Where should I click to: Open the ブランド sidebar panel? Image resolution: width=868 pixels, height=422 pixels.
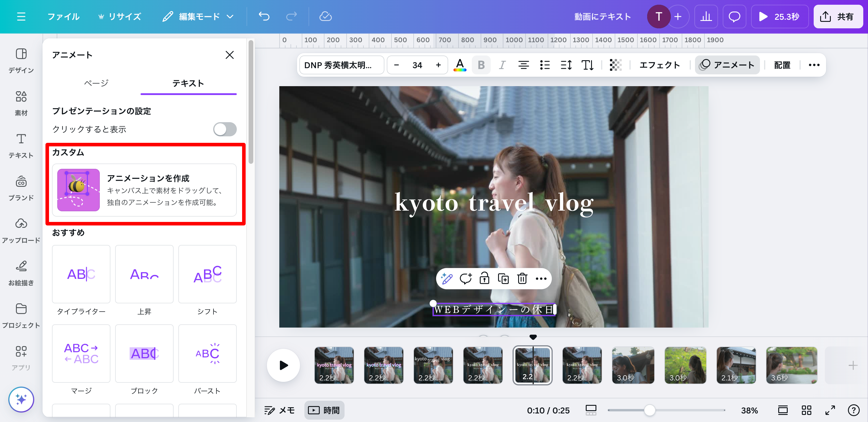(x=21, y=188)
